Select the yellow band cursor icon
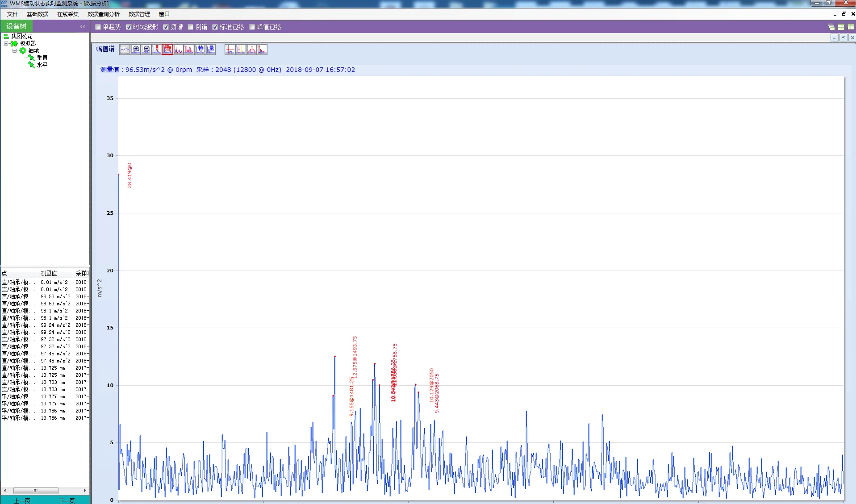 (x=241, y=50)
